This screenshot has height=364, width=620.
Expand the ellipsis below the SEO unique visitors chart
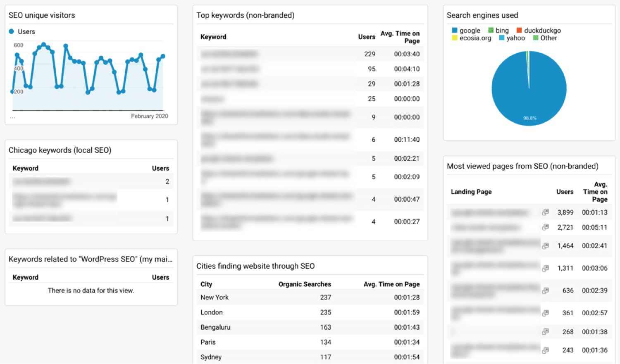[x=12, y=117]
